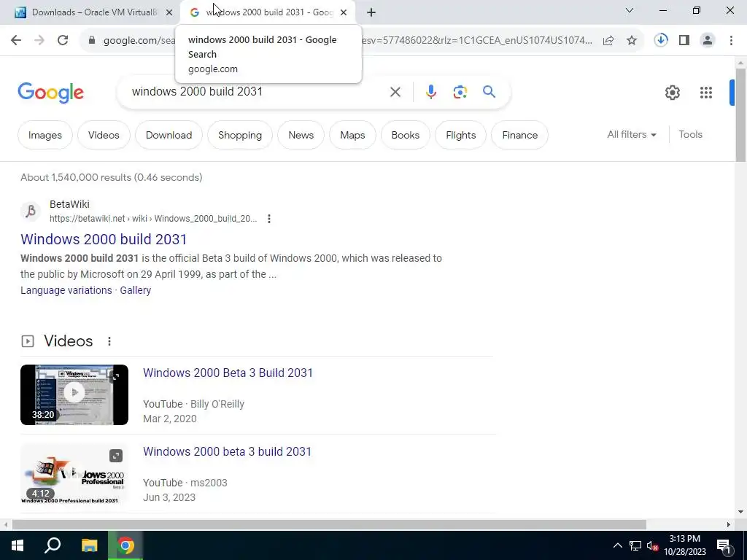747x560 pixels.
Task: Reload the current page
Action: (63, 41)
